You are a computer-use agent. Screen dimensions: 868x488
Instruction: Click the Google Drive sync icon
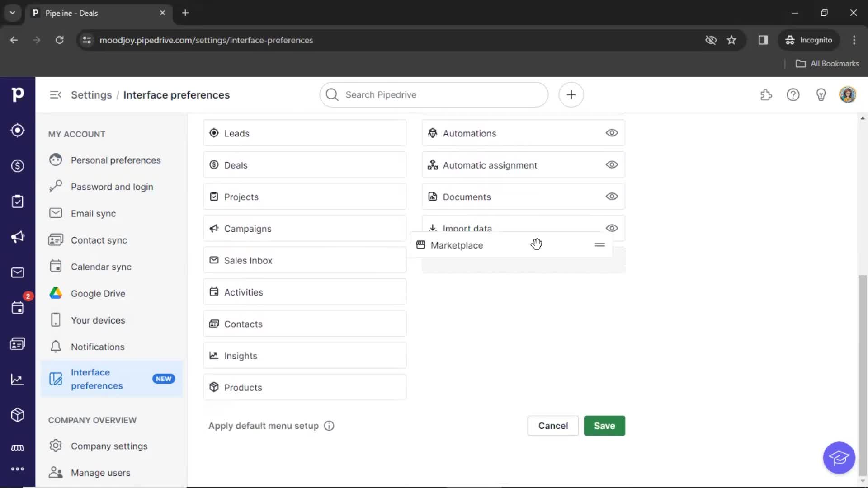coord(56,293)
